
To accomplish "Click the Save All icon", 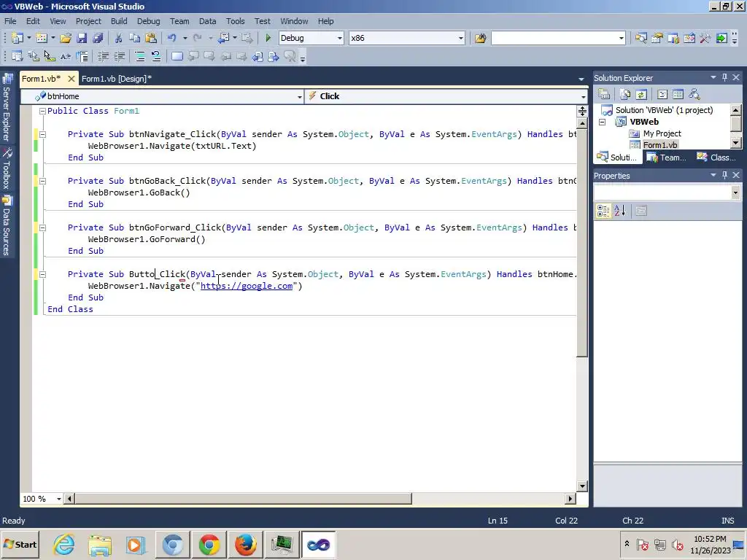I will tap(98, 38).
